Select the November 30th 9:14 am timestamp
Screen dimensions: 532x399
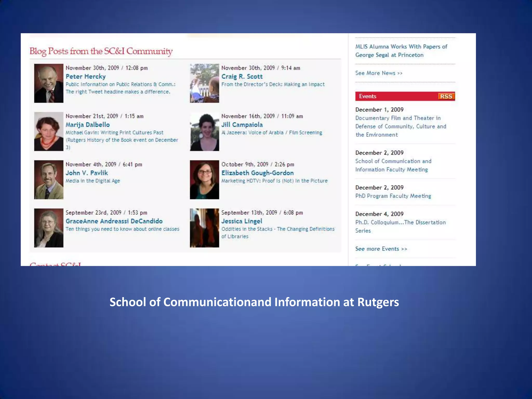click(261, 68)
